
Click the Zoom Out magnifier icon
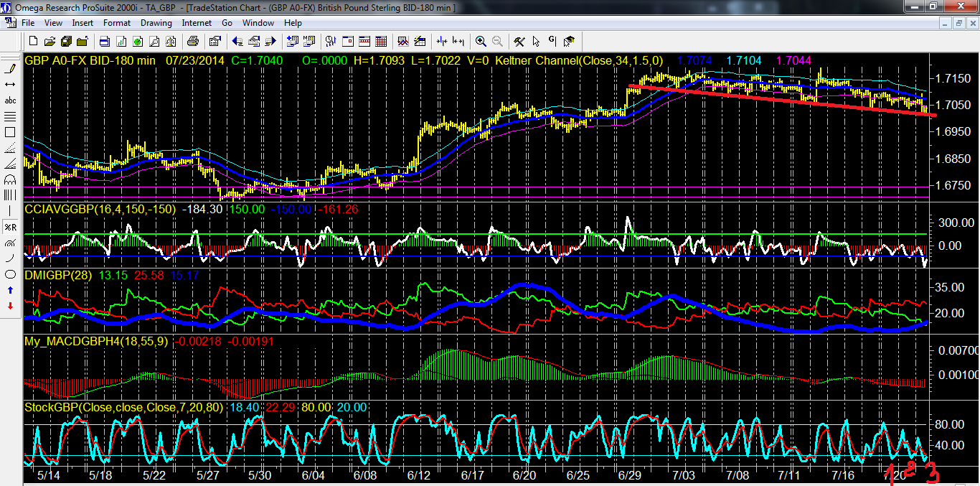point(496,41)
